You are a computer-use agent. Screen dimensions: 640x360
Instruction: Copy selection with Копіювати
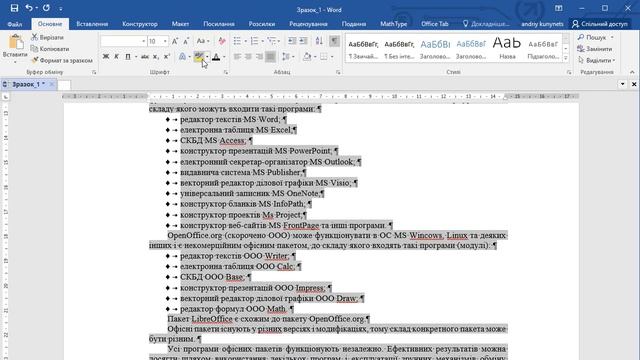(50, 49)
